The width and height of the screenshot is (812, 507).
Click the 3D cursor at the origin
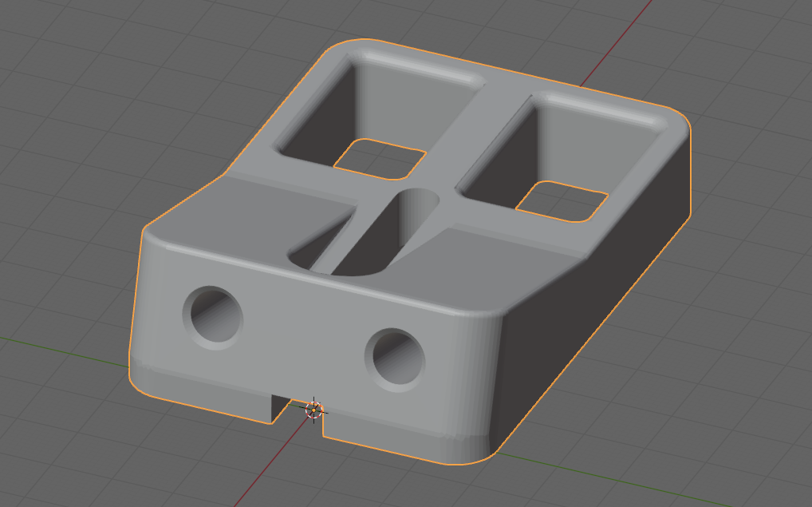313,410
